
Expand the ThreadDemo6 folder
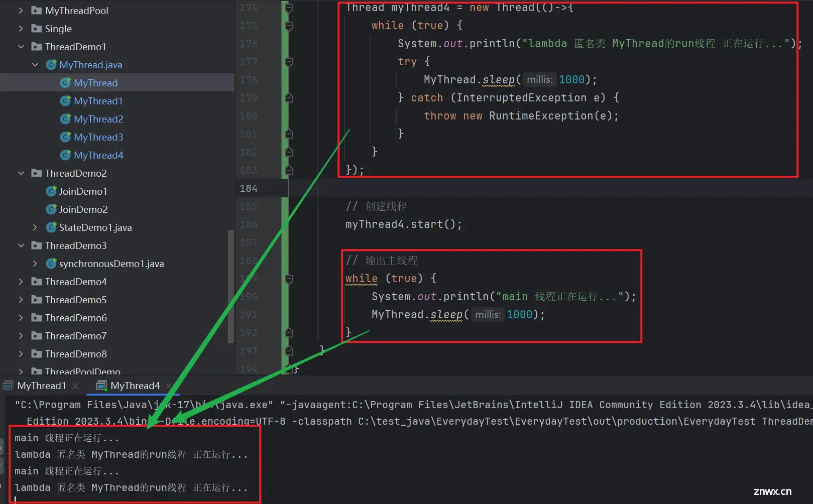(x=21, y=318)
